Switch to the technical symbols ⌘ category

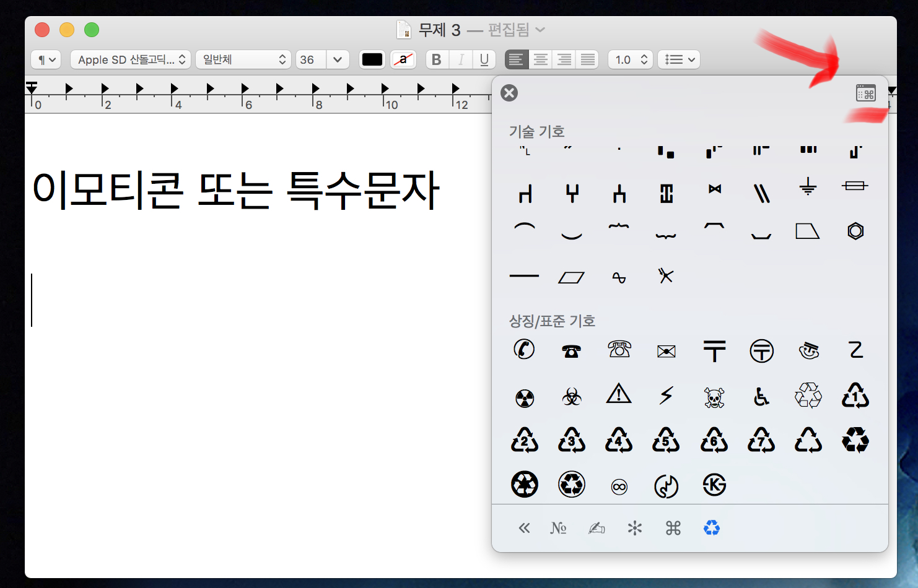[x=673, y=528]
